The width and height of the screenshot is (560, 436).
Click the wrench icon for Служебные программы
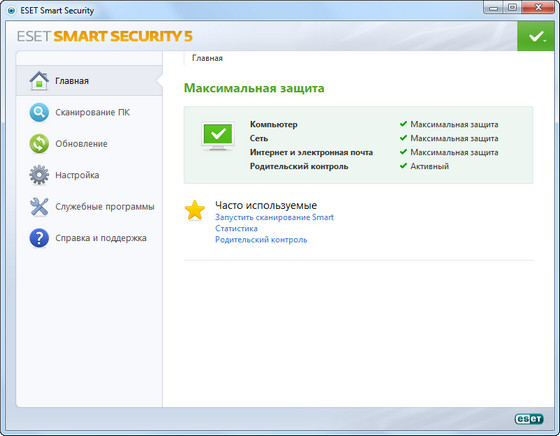pyautogui.click(x=39, y=206)
